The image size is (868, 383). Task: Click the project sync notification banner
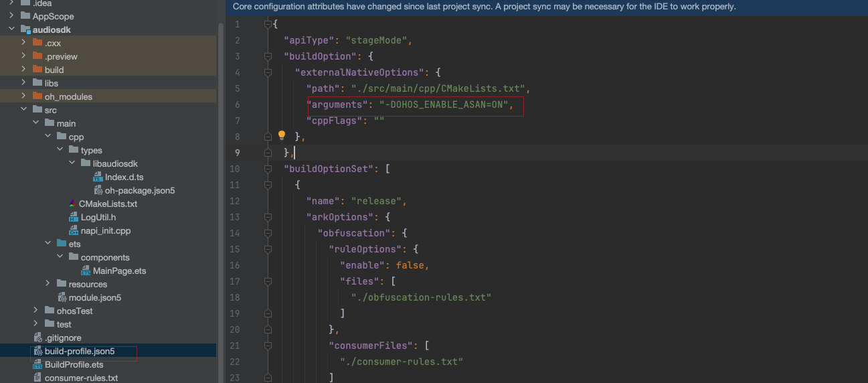coord(546,7)
